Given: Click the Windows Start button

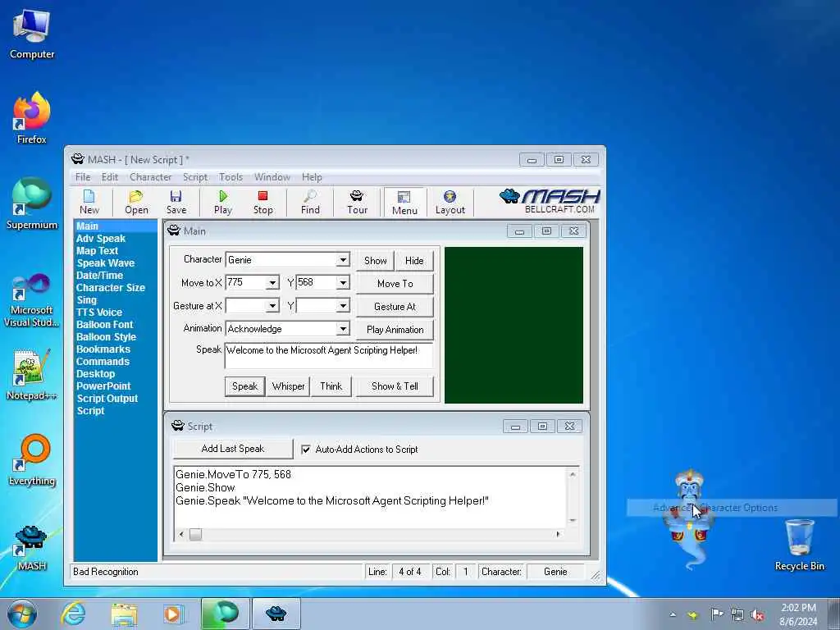Looking at the screenshot, I should point(22,614).
